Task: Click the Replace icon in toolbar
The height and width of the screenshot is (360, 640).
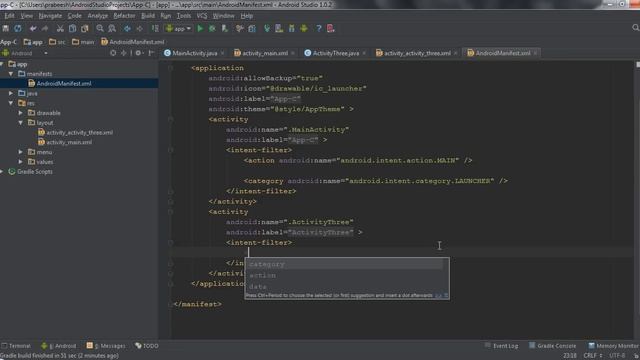Action: pyautogui.click(x=112, y=29)
